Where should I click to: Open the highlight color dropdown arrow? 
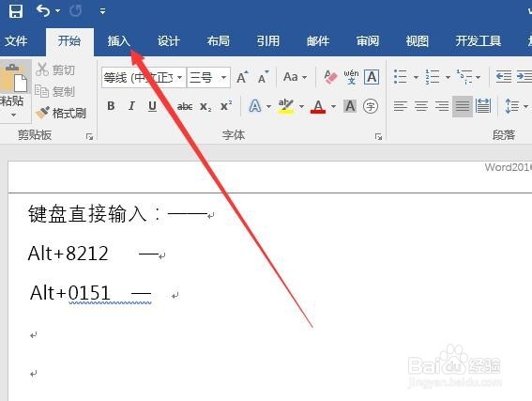[x=301, y=107]
